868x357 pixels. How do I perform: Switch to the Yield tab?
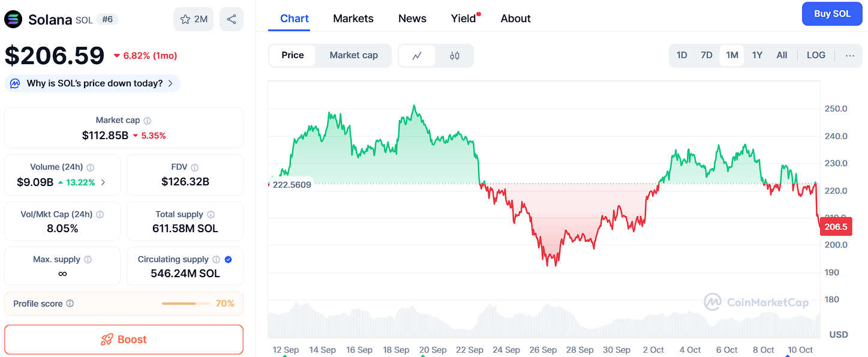pyautogui.click(x=463, y=19)
